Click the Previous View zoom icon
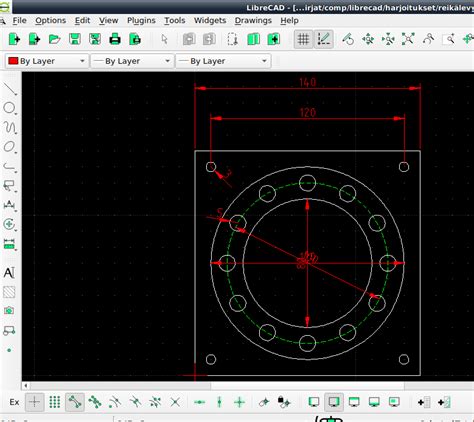Screen dimensions: 474x422 pos(428,39)
